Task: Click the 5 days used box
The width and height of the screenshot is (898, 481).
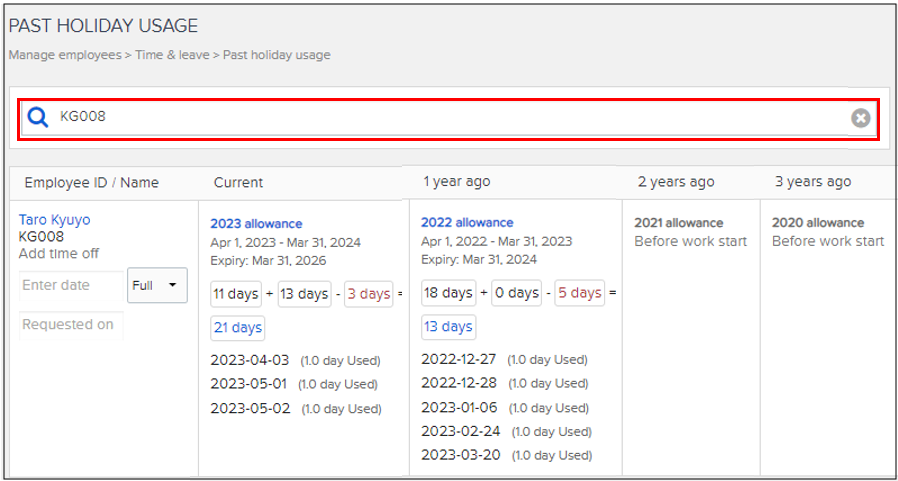Action: pos(580,293)
